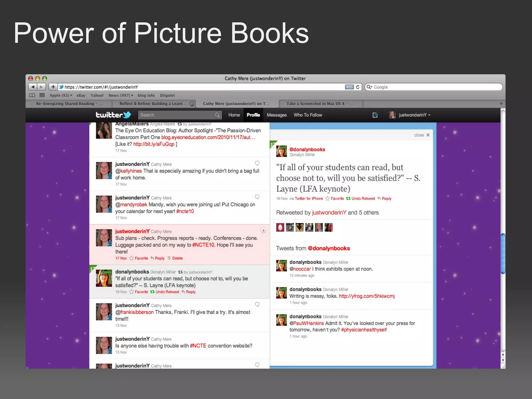Viewport: 532px width, 399px height.
Task: Click @donalynbooks name in detail pane header
Action: tap(307, 149)
